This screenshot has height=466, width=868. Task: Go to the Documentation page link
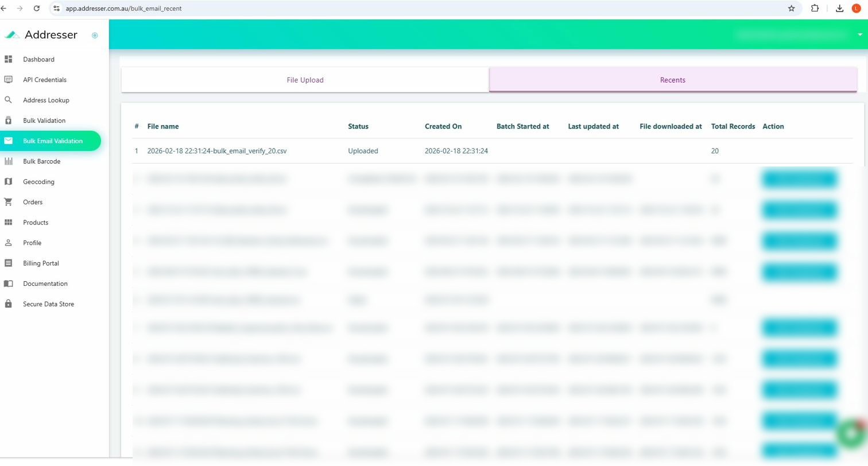click(x=45, y=284)
